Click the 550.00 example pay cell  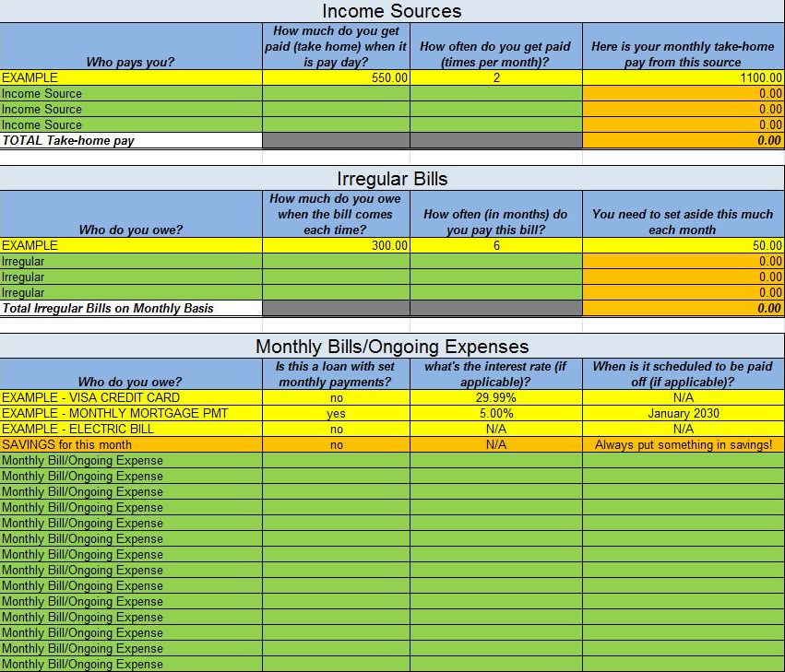pos(336,77)
